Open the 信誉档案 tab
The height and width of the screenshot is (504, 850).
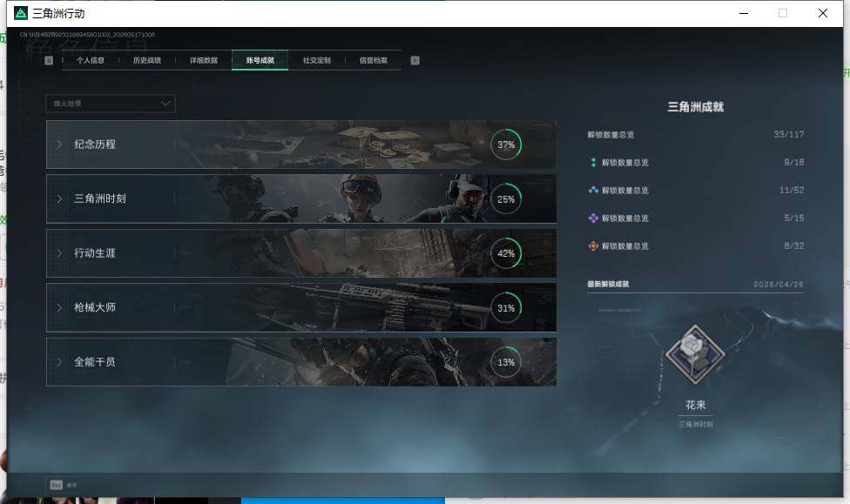(x=373, y=60)
